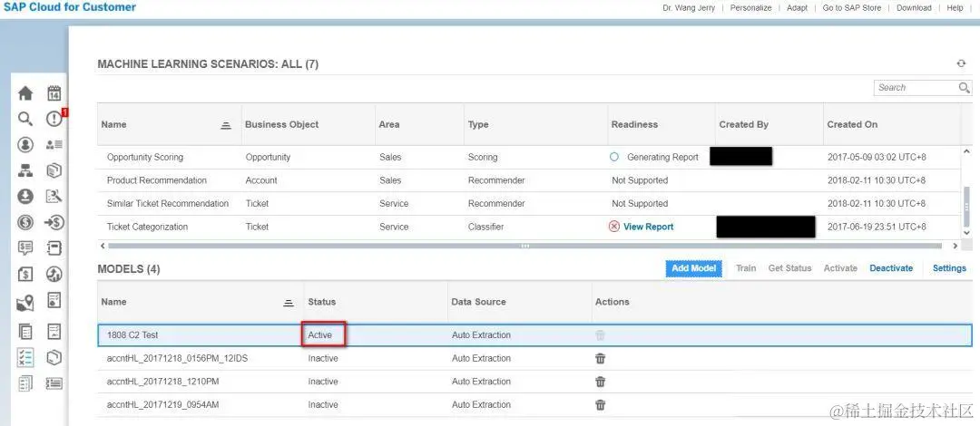This screenshot has height=426, width=980.
Task: Open Adapt in top menu
Action: coord(797,8)
